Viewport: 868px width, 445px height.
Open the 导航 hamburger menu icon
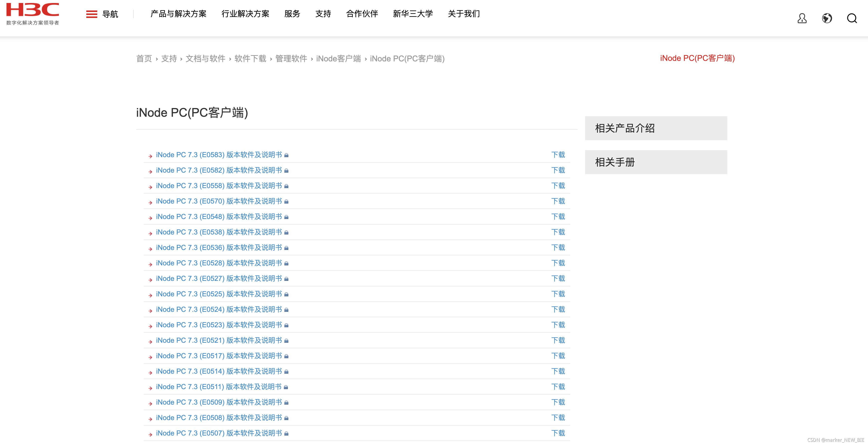[91, 14]
